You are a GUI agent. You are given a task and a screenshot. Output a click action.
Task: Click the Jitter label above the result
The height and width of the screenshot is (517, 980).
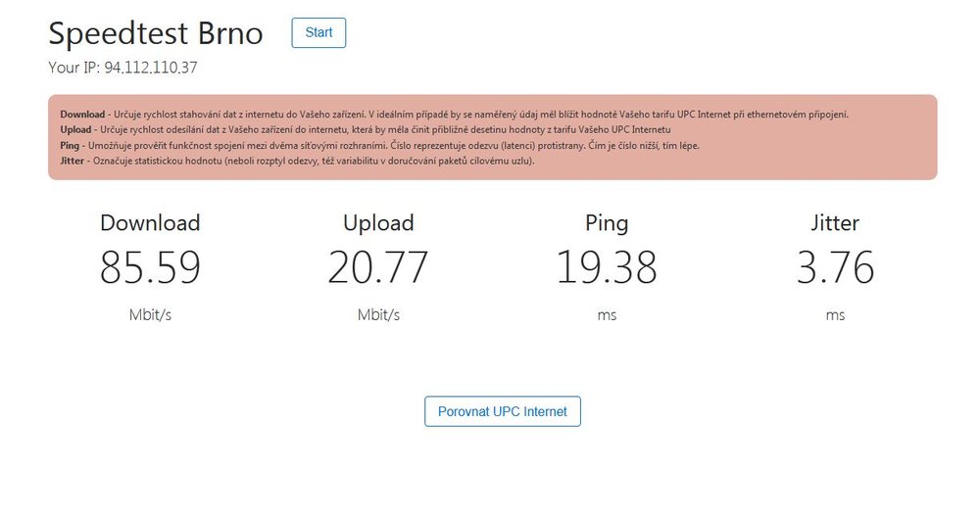pos(835,223)
